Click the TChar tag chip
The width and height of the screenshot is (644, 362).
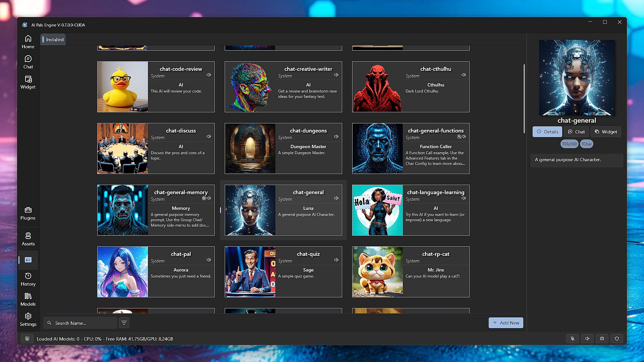pyautogui.click(x=587, y=144)
